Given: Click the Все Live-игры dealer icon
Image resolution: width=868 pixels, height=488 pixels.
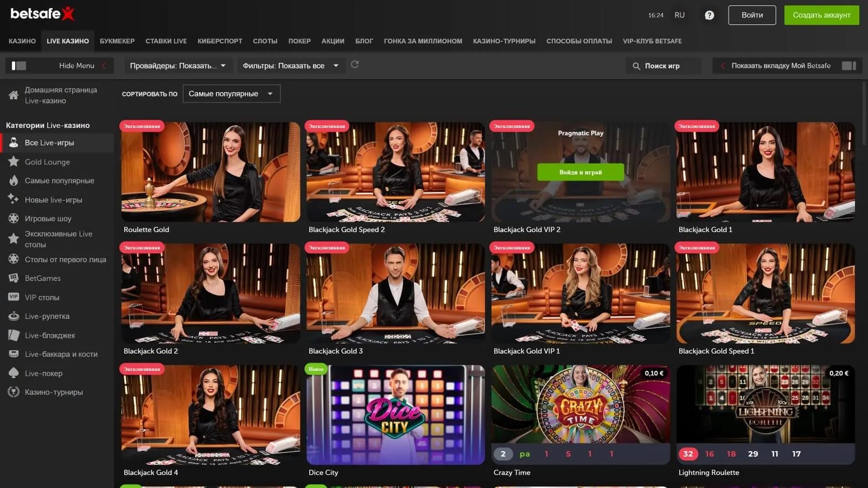Looking at the screenshot, I should point(14,143).
